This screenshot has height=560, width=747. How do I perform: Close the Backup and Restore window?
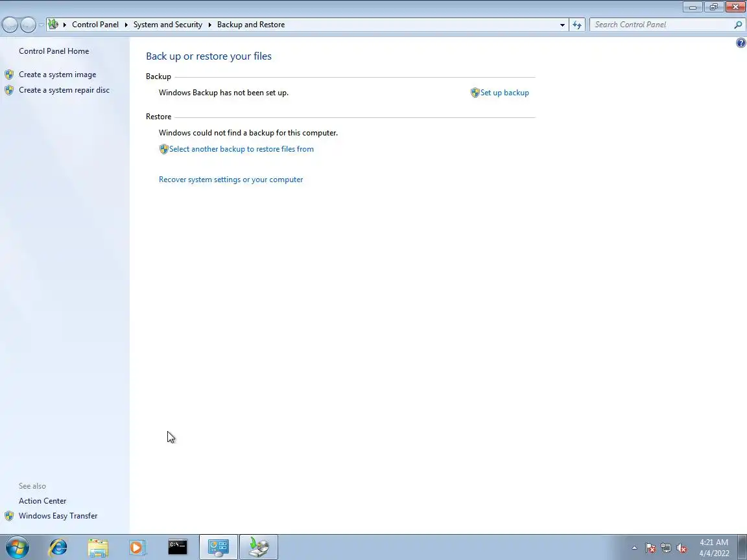(x=735, y=6)
